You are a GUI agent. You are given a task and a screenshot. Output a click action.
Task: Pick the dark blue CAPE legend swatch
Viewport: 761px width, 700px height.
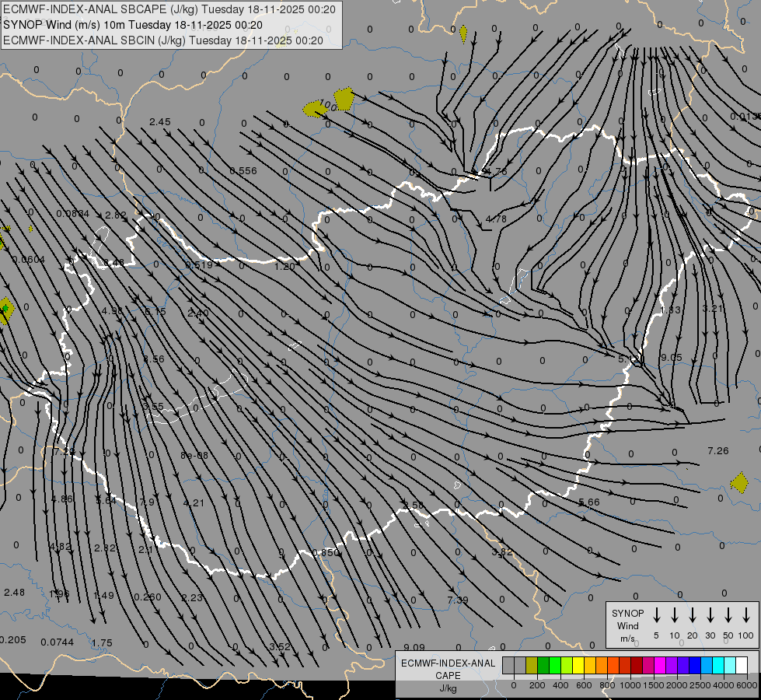tap(695, 665)
